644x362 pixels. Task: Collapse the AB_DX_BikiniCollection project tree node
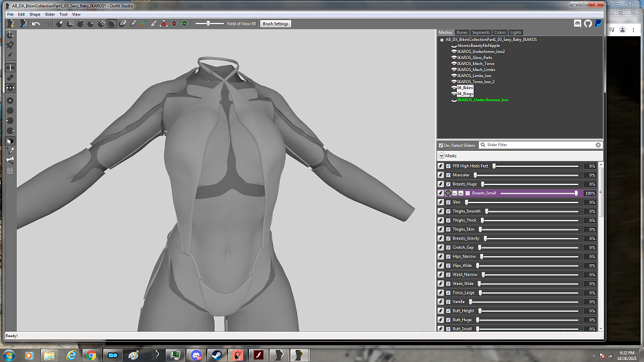(442, 40)
